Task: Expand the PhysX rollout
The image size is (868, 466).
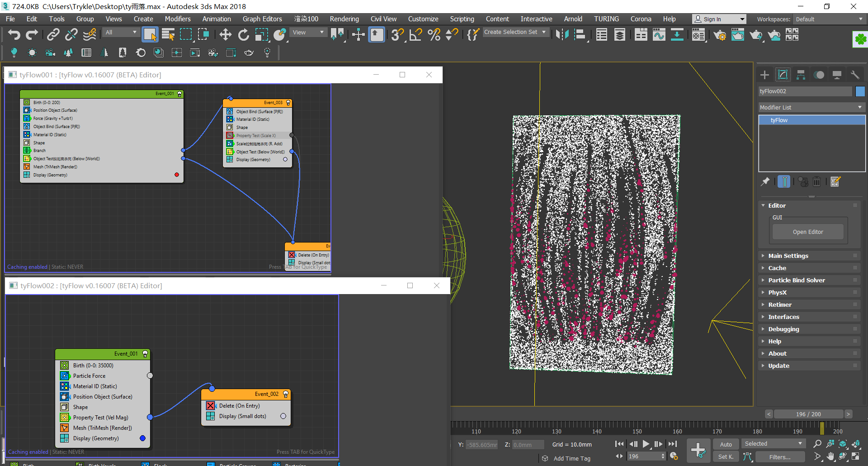Action: point(809,292)
